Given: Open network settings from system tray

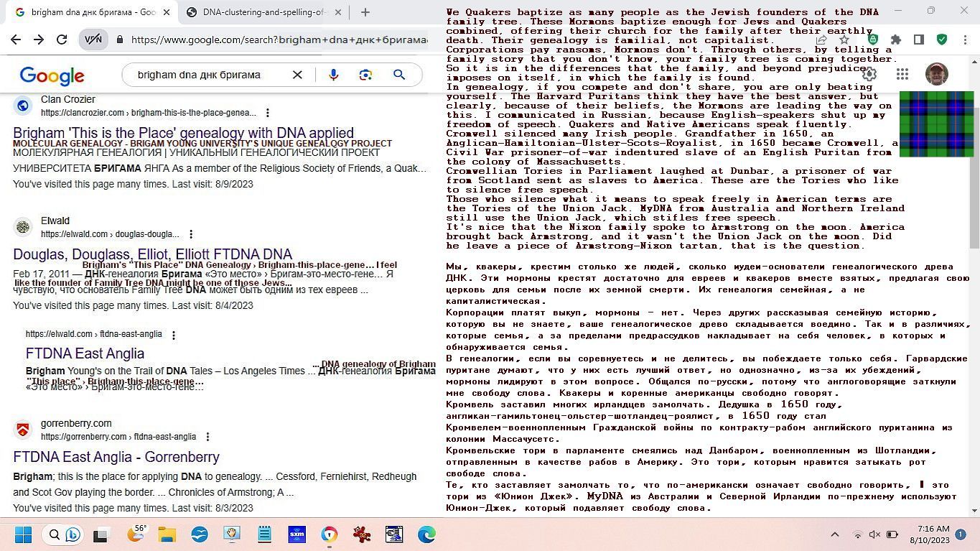Looking at the screenshot, I should [x=857, y=534].
